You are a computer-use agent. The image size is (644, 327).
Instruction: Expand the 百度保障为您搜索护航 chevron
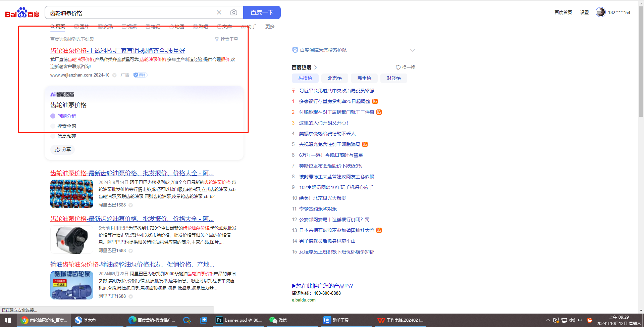point(413,50)
